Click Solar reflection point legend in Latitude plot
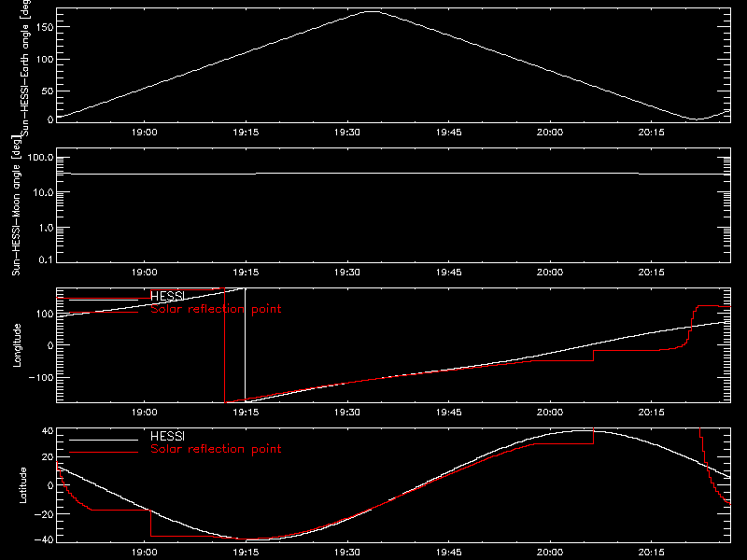 [216, 449]
